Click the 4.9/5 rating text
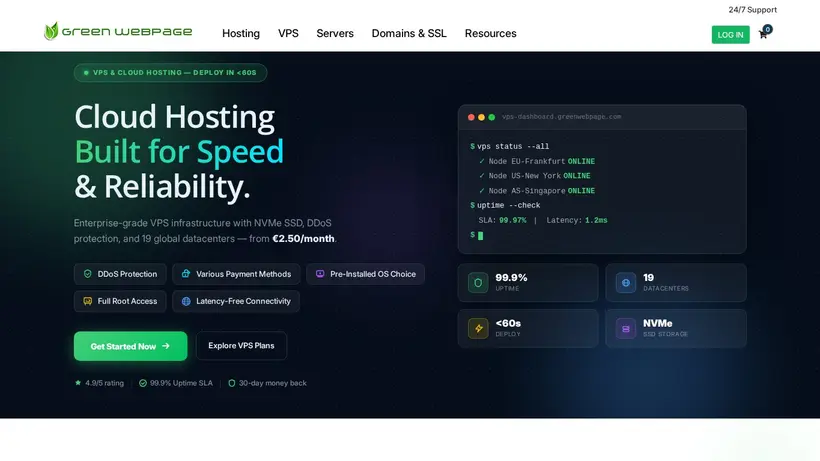 (105, 383)
